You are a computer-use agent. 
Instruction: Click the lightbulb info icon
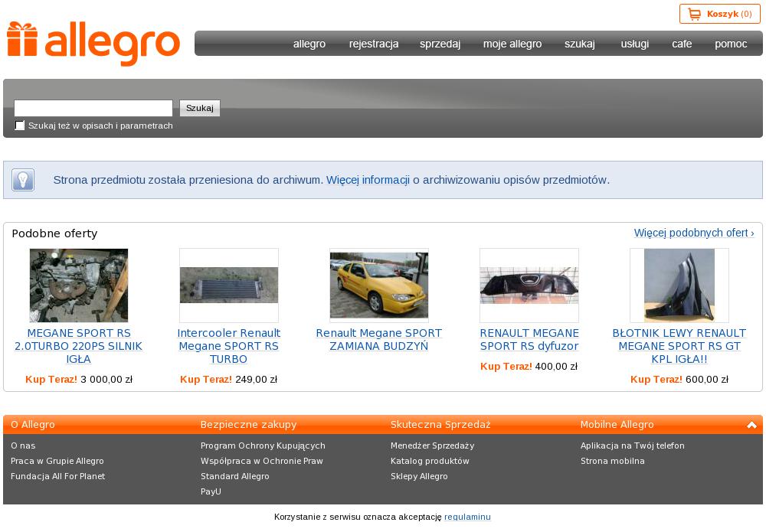click(23, 180)
